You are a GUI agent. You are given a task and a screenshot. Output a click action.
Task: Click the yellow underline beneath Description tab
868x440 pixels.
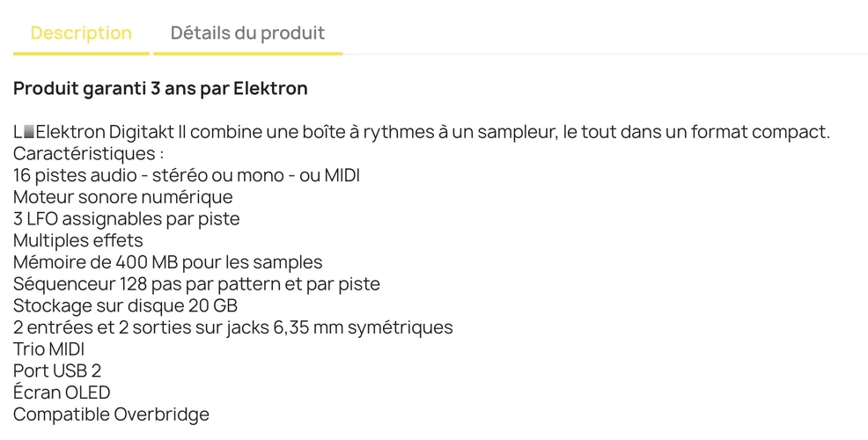(x=81, y=54)
